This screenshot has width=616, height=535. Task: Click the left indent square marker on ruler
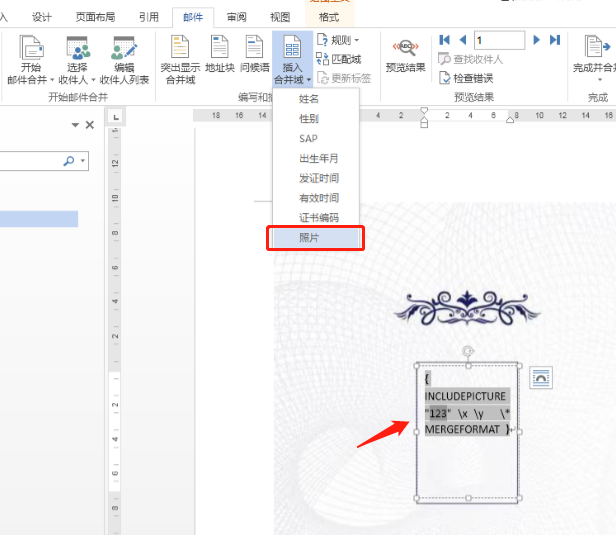click(424, 124)
